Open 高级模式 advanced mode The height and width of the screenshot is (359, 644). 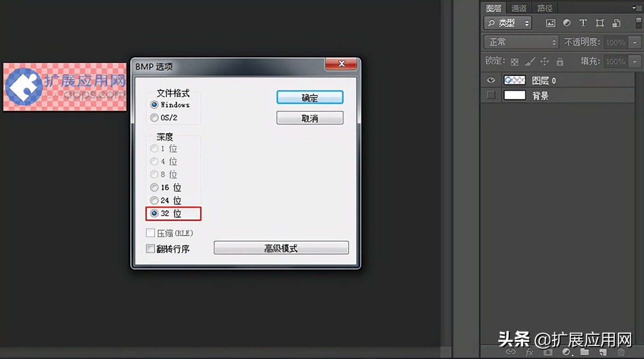tap(281, 248)
